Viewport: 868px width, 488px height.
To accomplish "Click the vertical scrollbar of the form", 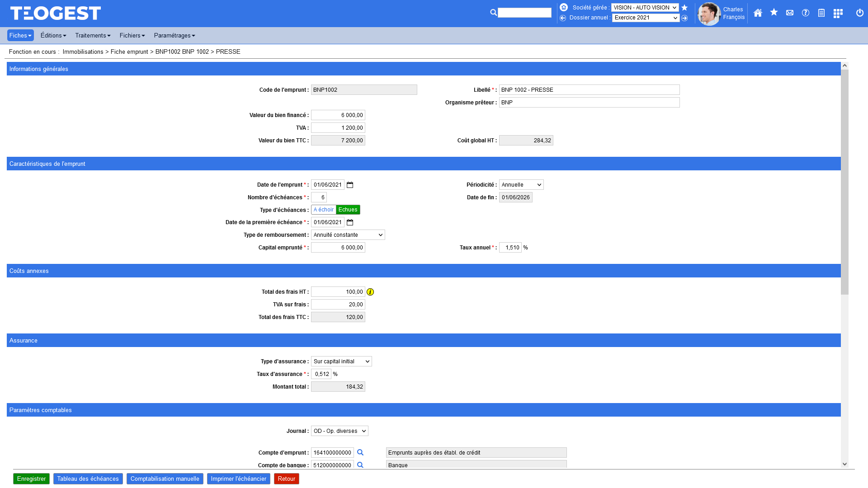I will 844,181.
